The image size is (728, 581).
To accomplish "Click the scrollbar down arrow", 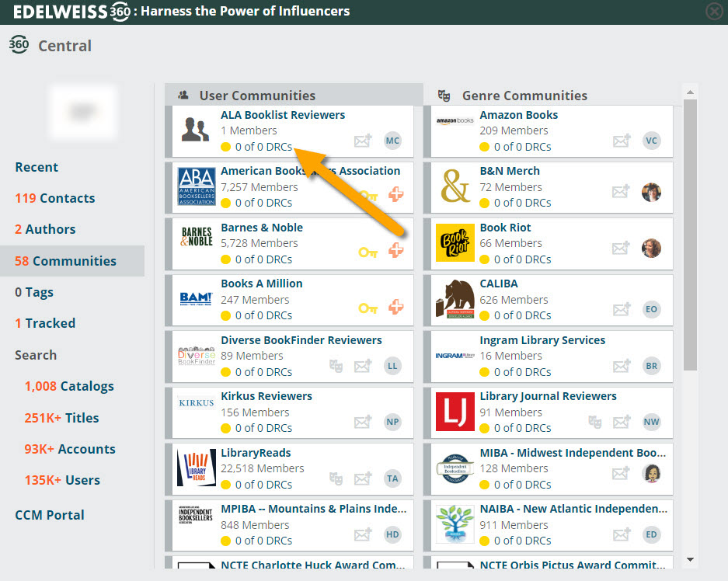I will pyautogui.click(x=691, y=560).
